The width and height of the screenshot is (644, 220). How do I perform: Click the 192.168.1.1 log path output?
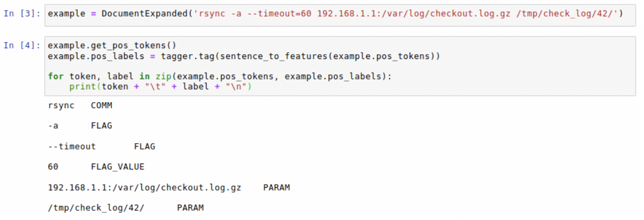144,188
